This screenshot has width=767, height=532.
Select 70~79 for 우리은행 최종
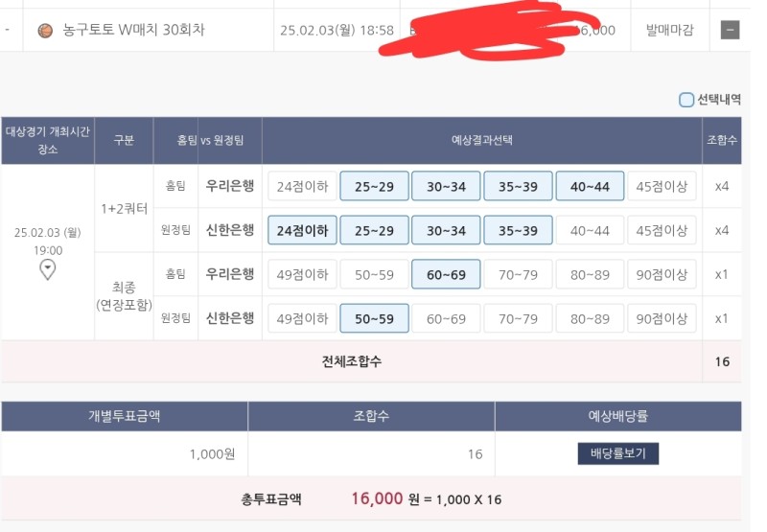518,274
